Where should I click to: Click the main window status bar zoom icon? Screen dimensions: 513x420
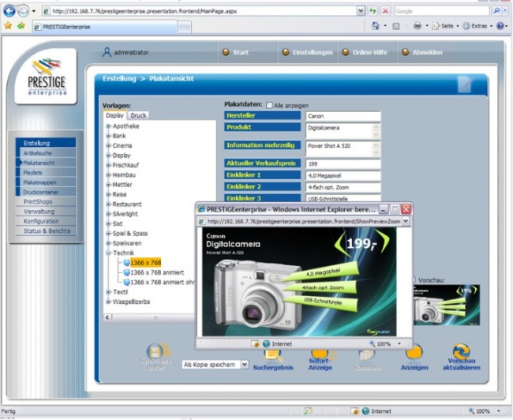point(471,411)
